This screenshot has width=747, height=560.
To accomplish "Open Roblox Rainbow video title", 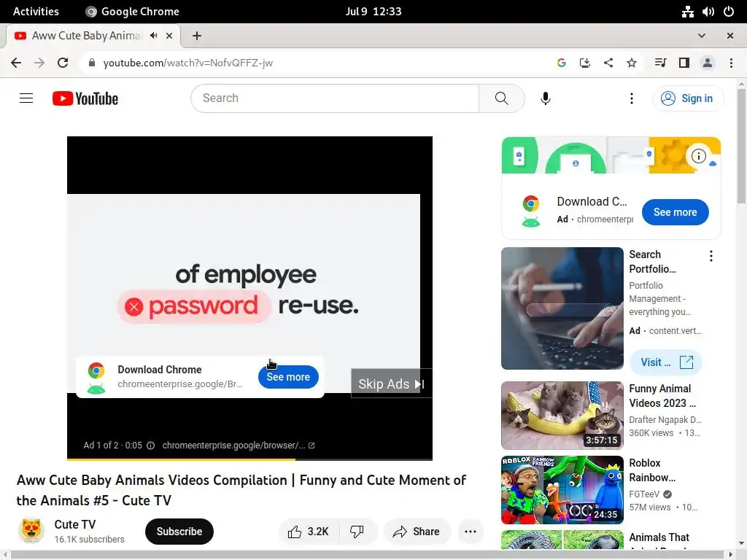I will point(652,470).
